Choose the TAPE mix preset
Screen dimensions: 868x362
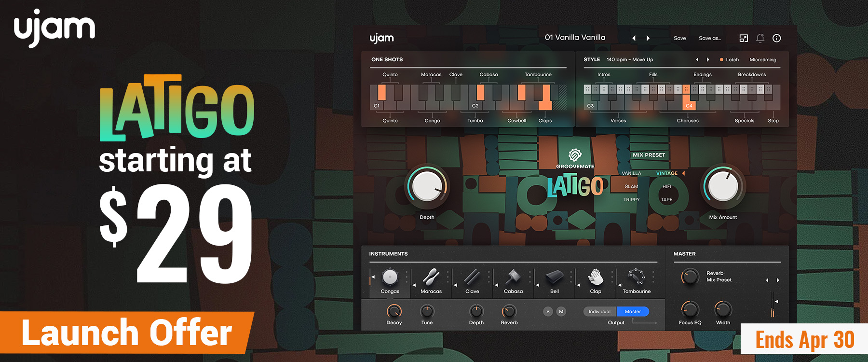tap(666, 200)
